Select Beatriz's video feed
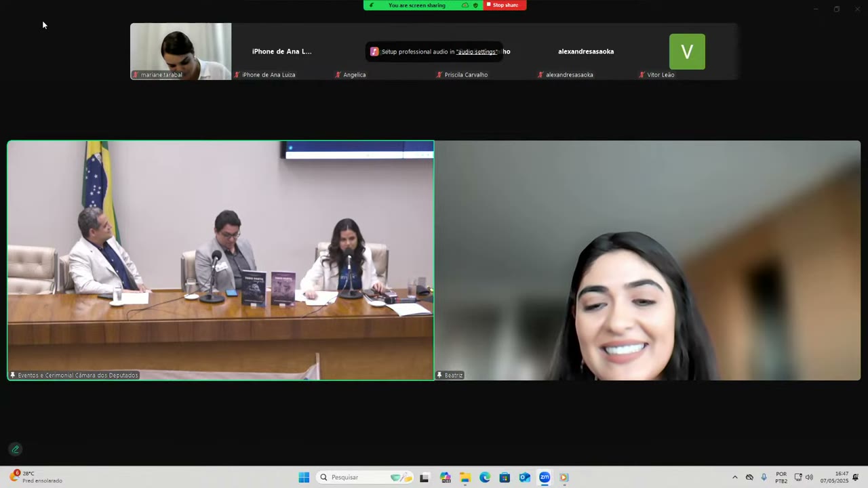The image size is (868, 488). (648, 260)
